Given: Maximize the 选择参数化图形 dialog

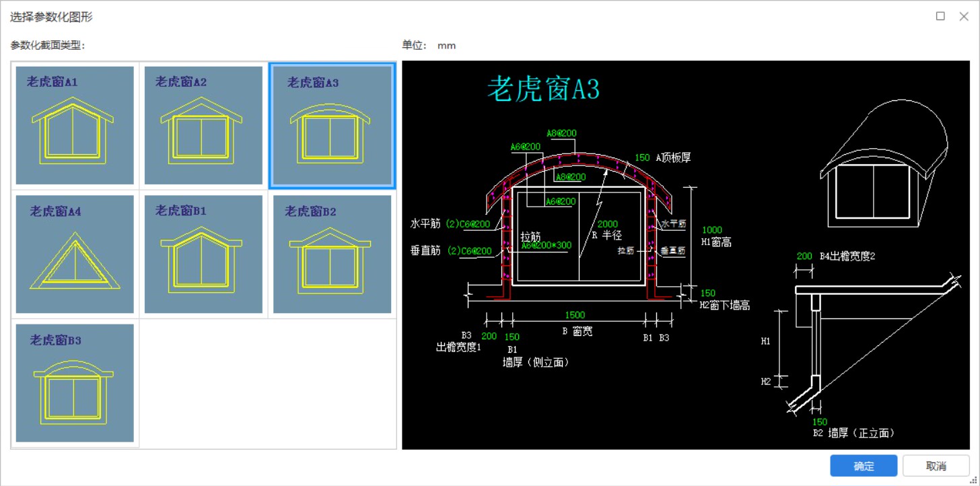Looking at the screenshot, I should click(x=940, y=16).
